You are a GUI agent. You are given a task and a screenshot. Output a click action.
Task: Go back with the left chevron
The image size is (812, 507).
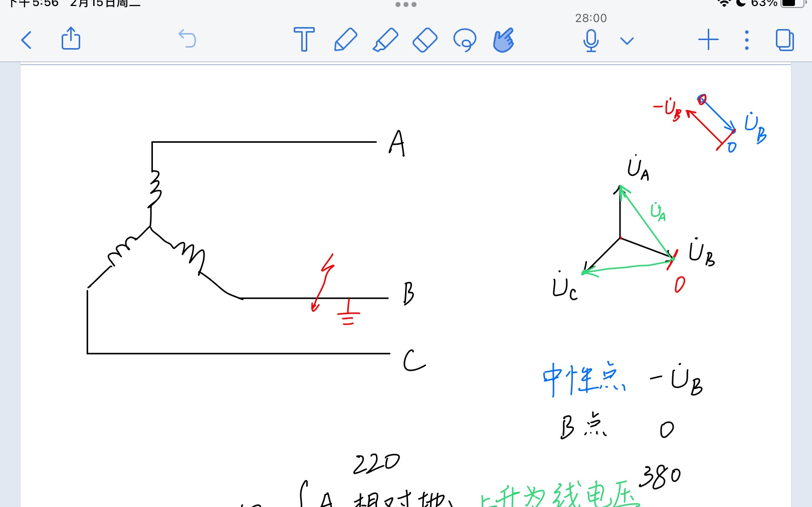click(27, 40)
